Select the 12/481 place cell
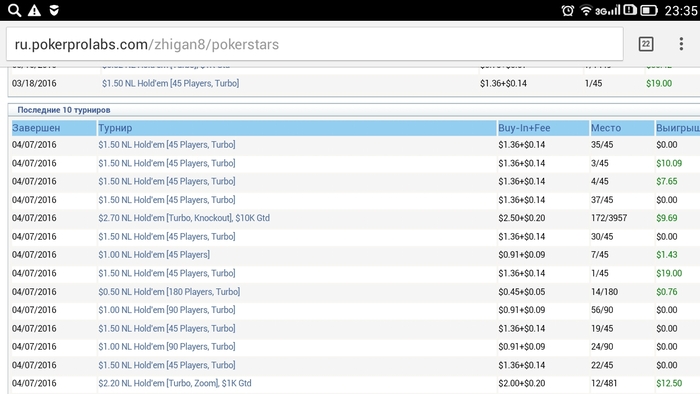The image size is (700, 394). pos(604,383)
